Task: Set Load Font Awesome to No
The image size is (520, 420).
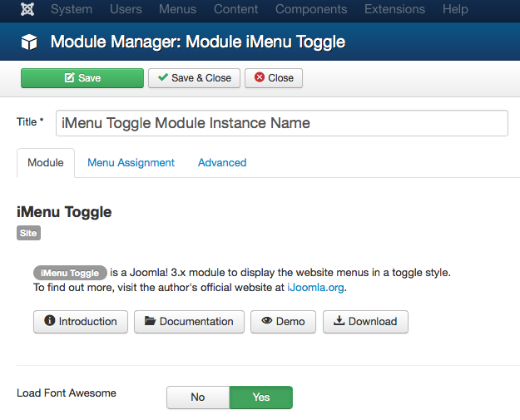Action: [198, 397]
